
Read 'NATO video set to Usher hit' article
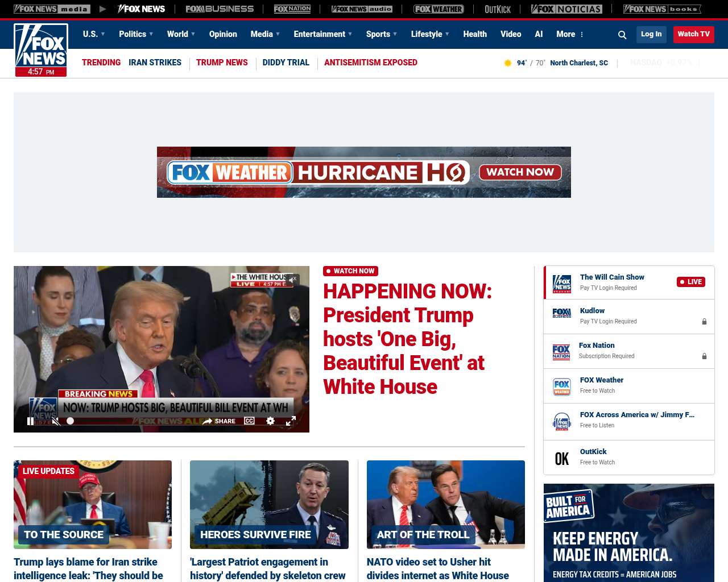438,568
